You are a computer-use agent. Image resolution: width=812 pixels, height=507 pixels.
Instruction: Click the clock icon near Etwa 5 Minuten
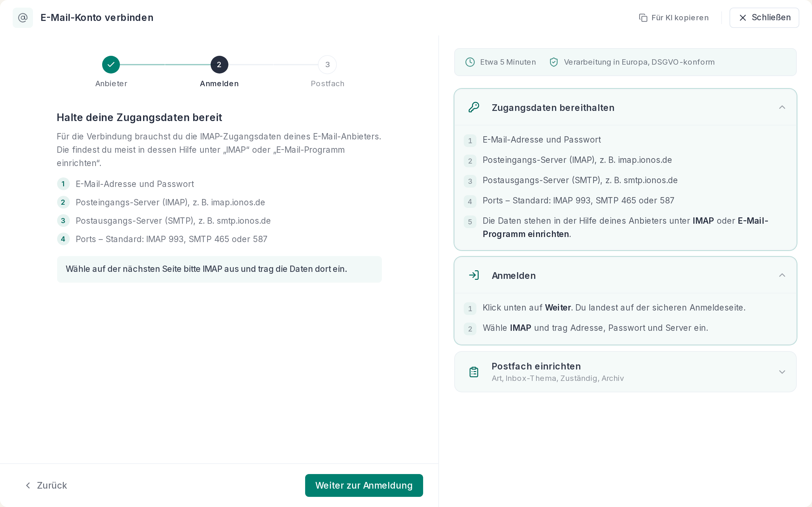[x=470, y=62]
